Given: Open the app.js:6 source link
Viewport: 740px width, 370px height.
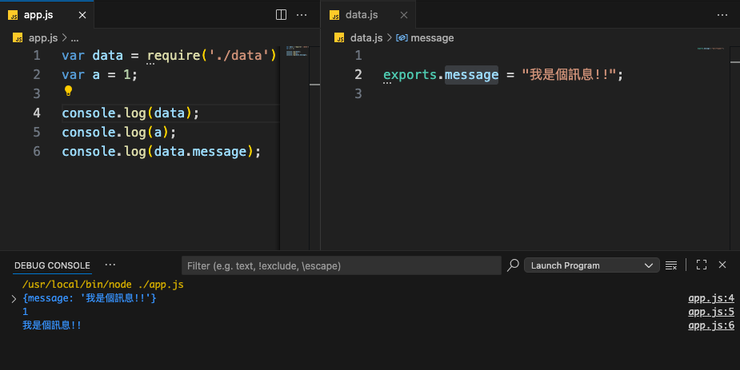Looking at the screenshot, I should 711,326.
